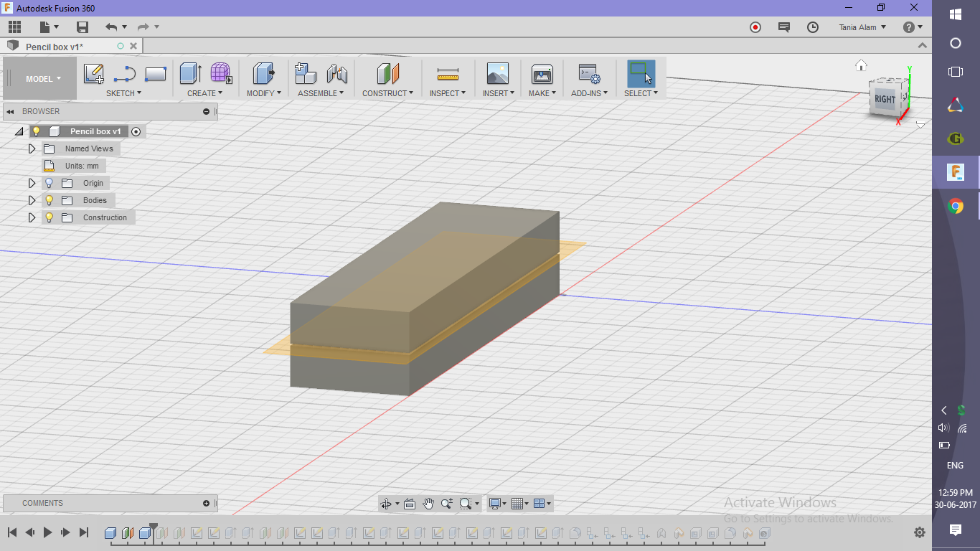The height and width of the screenshot is (551, 980).
Task: Toggle Construction folder visibility bulb
Action: (x=50, y=217)
